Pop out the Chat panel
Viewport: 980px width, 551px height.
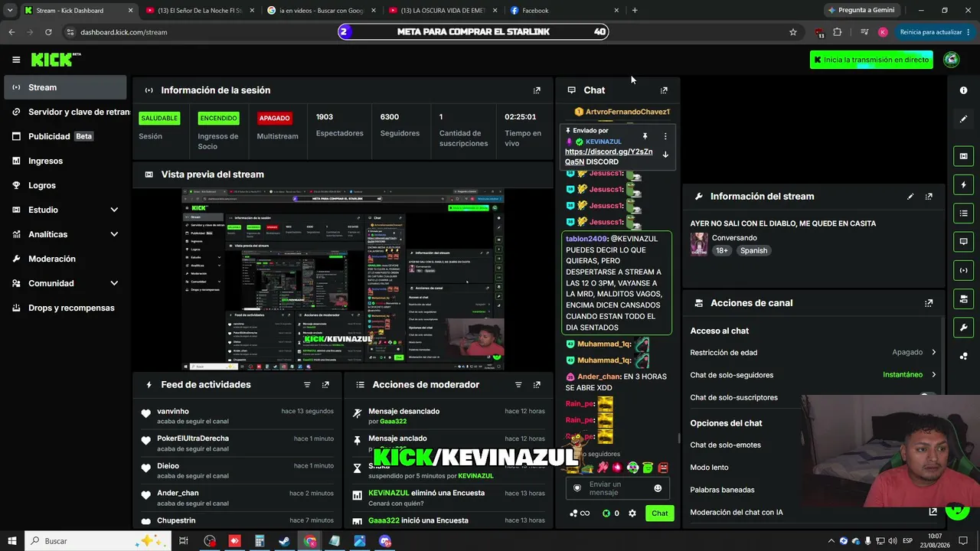coord(664,90)
